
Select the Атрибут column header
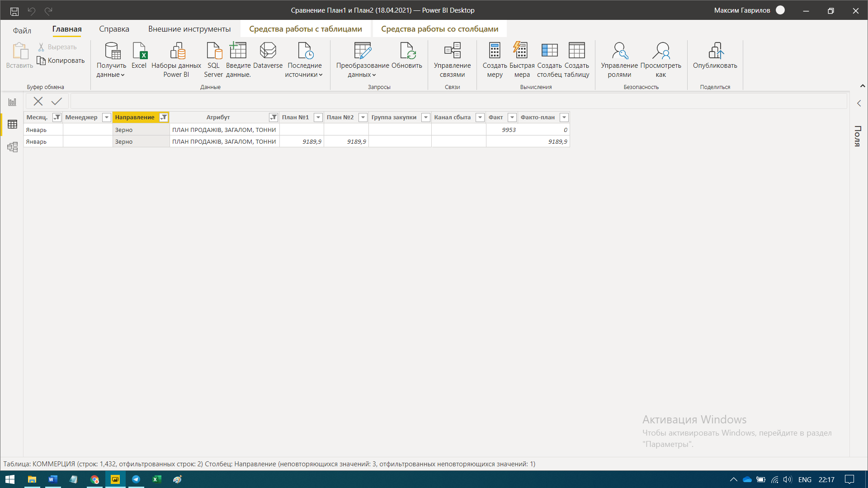[x=218, y=117]
